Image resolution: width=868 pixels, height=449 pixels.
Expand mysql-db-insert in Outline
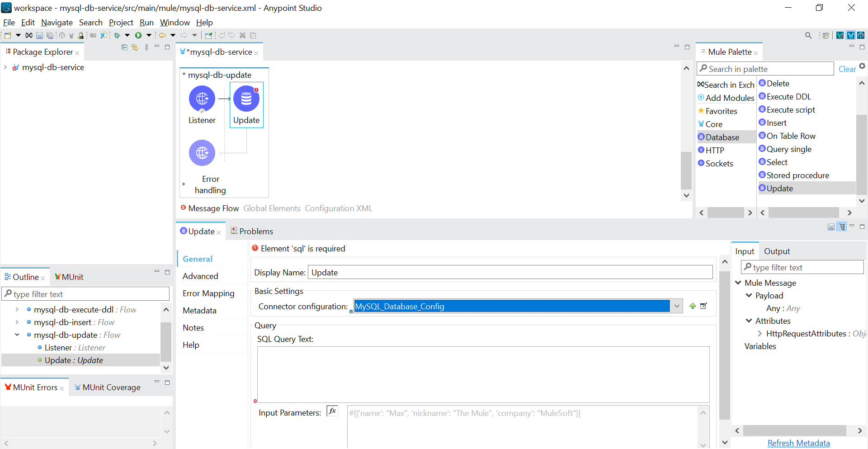click(x=17, y=322)
